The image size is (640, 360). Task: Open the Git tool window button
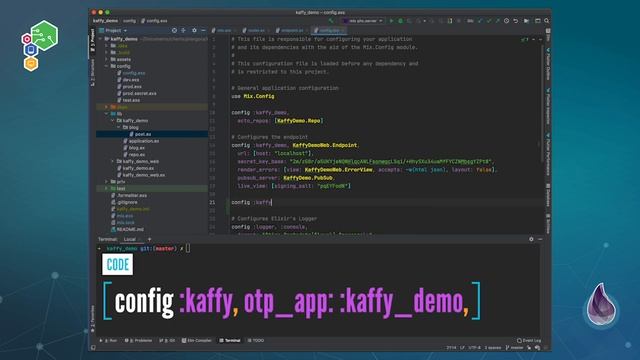(x=167, y=340)
